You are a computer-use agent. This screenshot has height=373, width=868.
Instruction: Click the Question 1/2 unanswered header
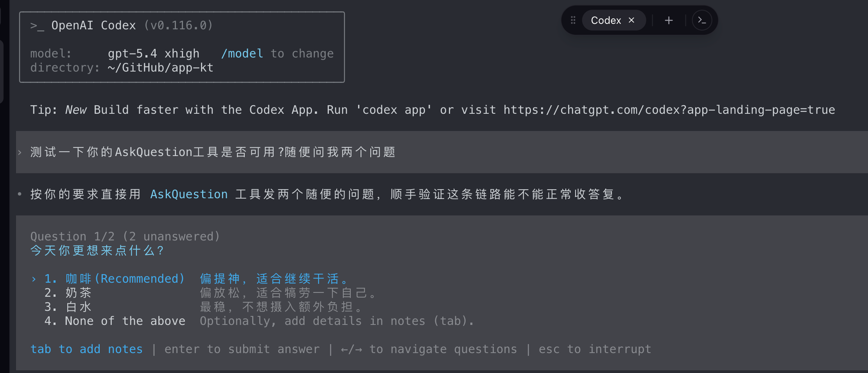pos(125,237)
